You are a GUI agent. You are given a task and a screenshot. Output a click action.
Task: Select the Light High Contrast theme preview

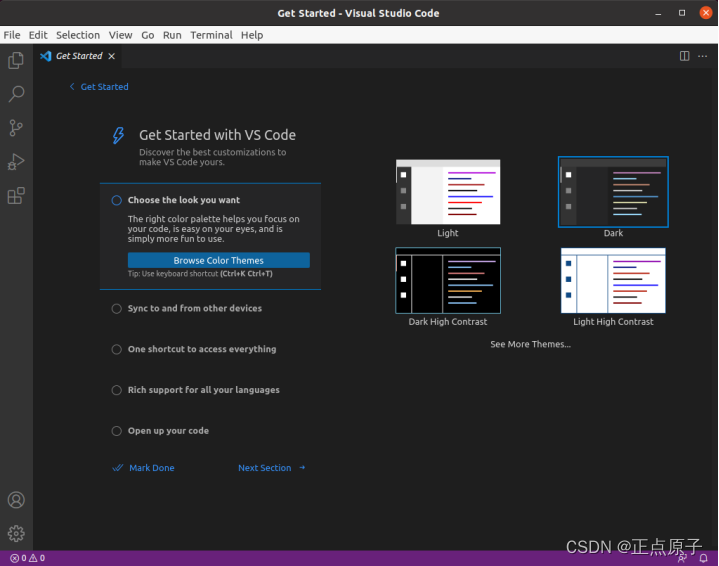[613, 280]
